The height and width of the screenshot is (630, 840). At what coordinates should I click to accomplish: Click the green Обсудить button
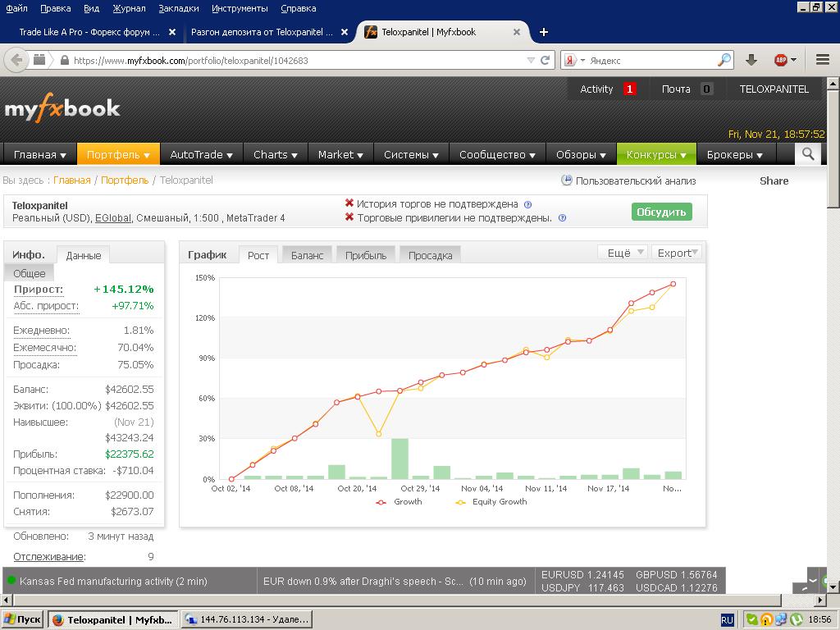tap(662, 212)
